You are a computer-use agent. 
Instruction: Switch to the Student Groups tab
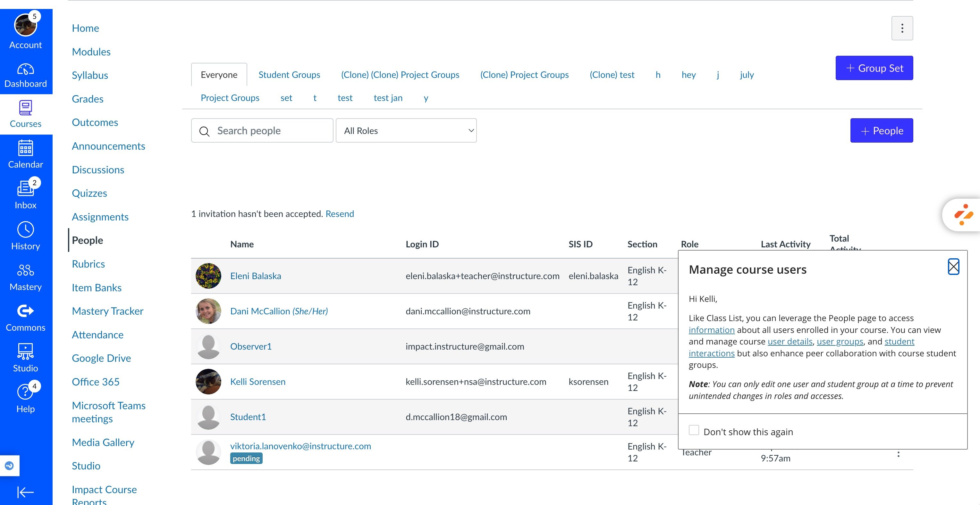pyautogui.click(x=289, y=75)
